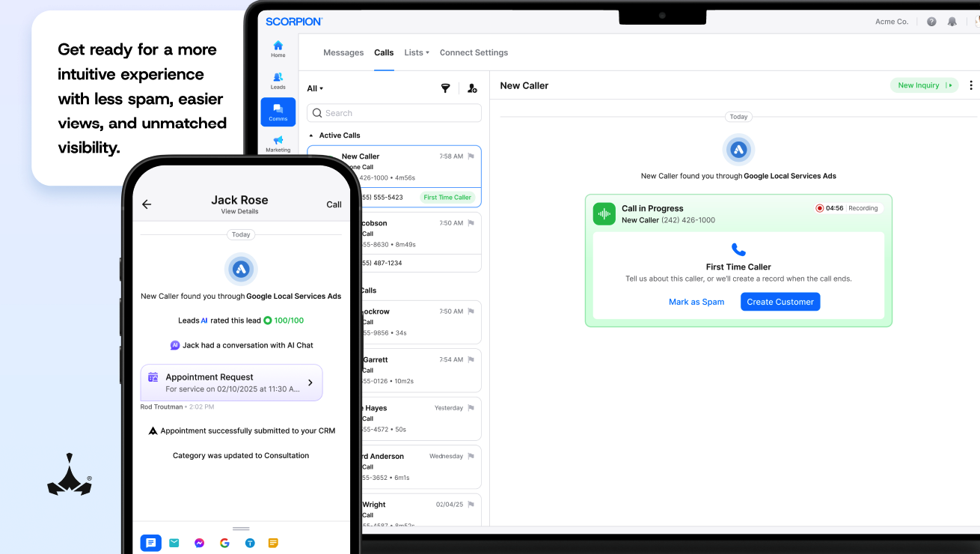Open notifications via the bell icon
980x554 pixels.
coord(952,22)
